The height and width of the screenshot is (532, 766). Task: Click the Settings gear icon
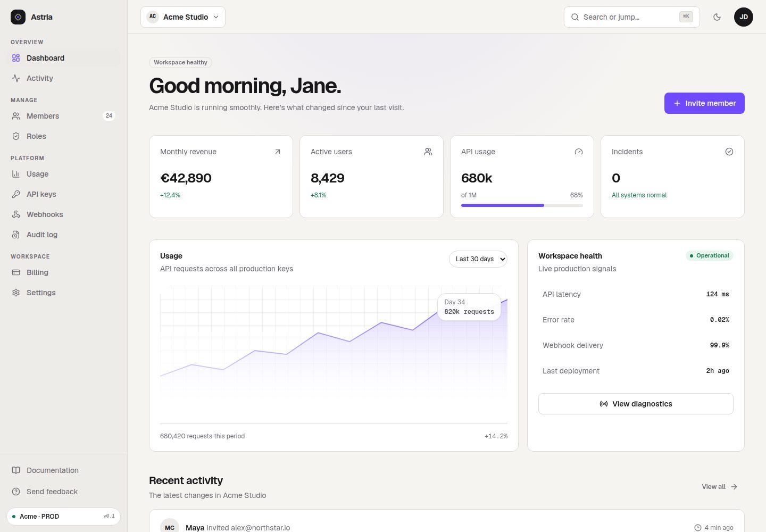tap(16, 293)
